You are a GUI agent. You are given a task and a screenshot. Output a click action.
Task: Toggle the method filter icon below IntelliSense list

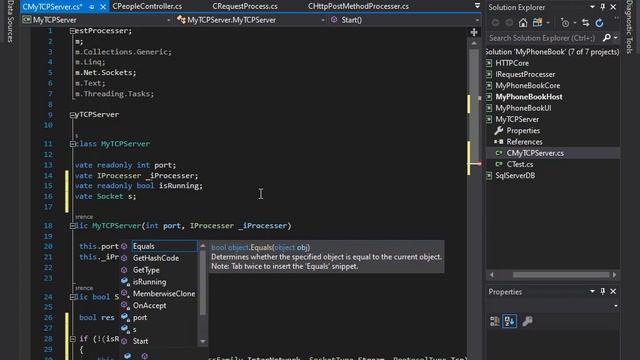[x=144, y=356]
